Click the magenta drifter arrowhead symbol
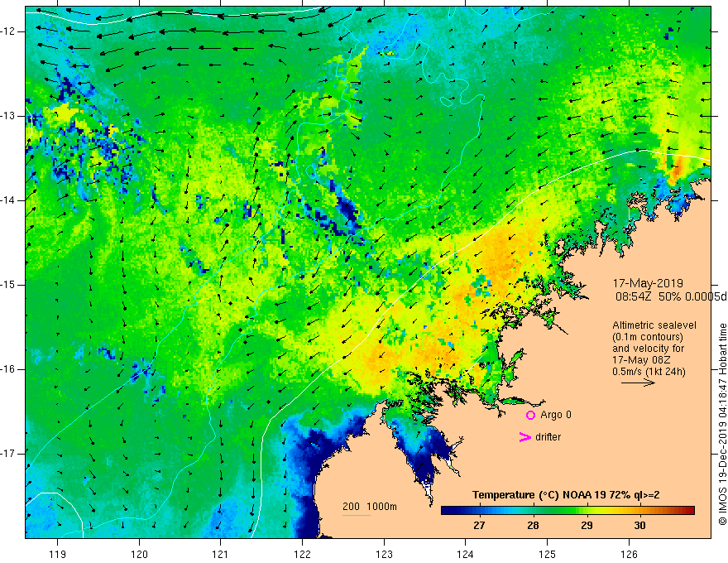The height and width of the screenshot is (563, 728). point(524,436)
